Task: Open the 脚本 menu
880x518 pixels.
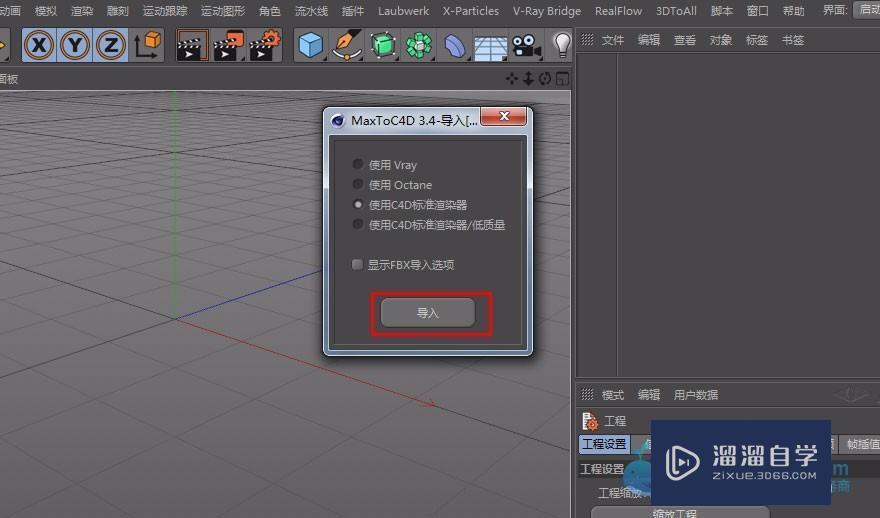Action: tap(722, 11)
